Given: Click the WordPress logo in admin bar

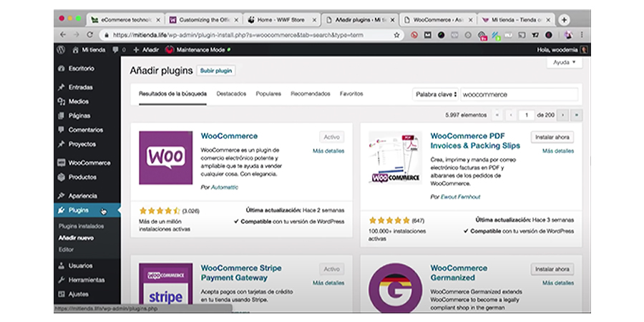Looking at the screenshot, I should 61,49.
